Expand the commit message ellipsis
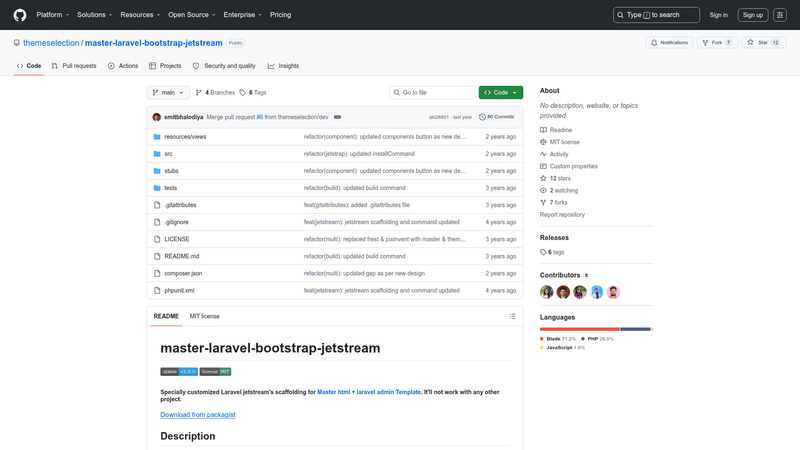The height and width of the screenshot is (450, 800). (337, 117)
